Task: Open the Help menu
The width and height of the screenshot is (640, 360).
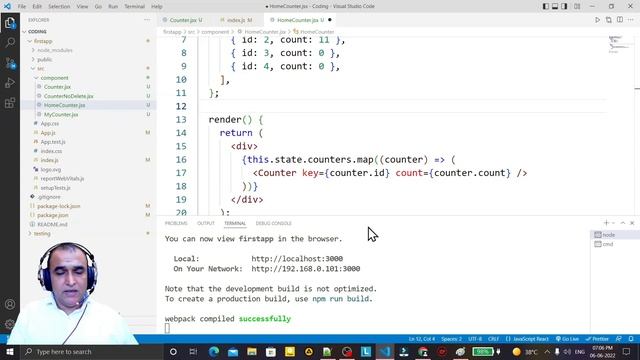Action: click(157, 7)
